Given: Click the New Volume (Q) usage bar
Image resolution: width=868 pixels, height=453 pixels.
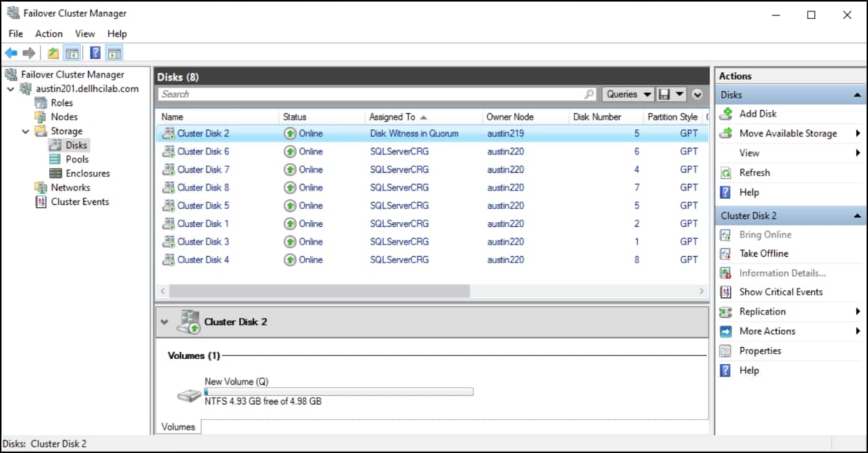Looking at the screenshot, I should 338,391.
